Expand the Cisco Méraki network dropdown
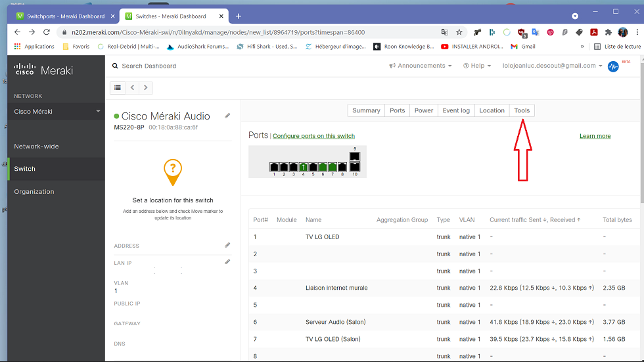 [x=57, y=111]
